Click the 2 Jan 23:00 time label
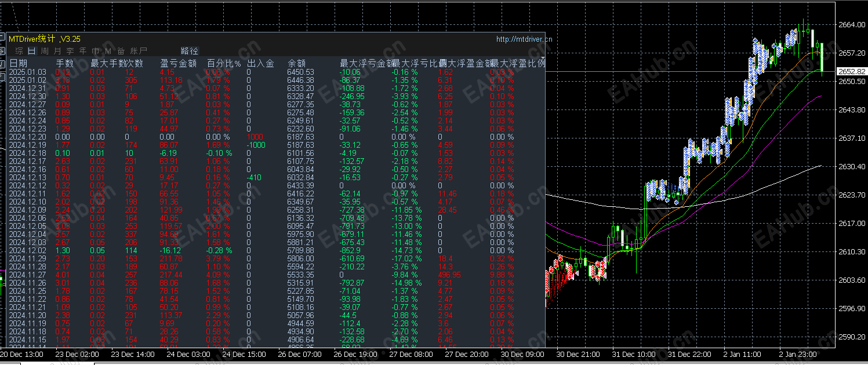 [797, 353]
